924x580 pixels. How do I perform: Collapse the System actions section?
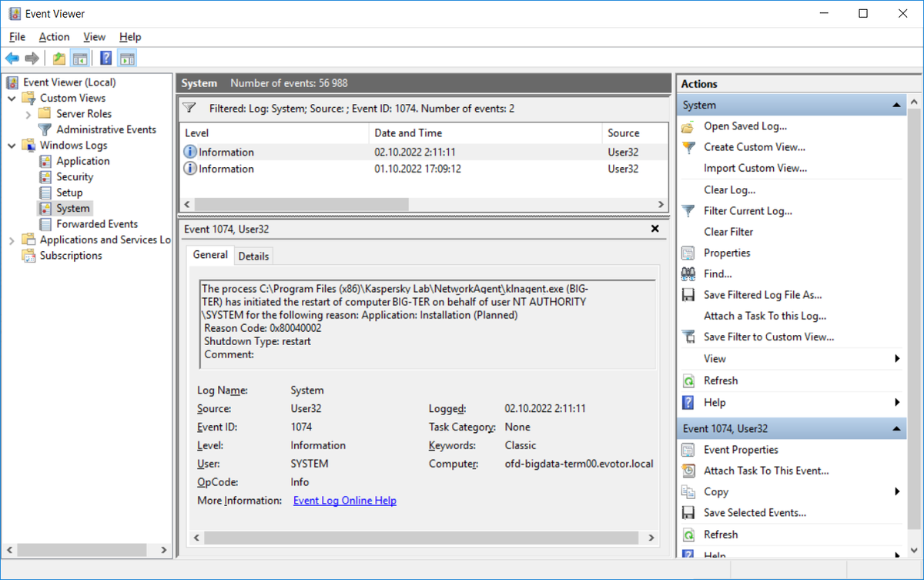click(x=896, y=104)
